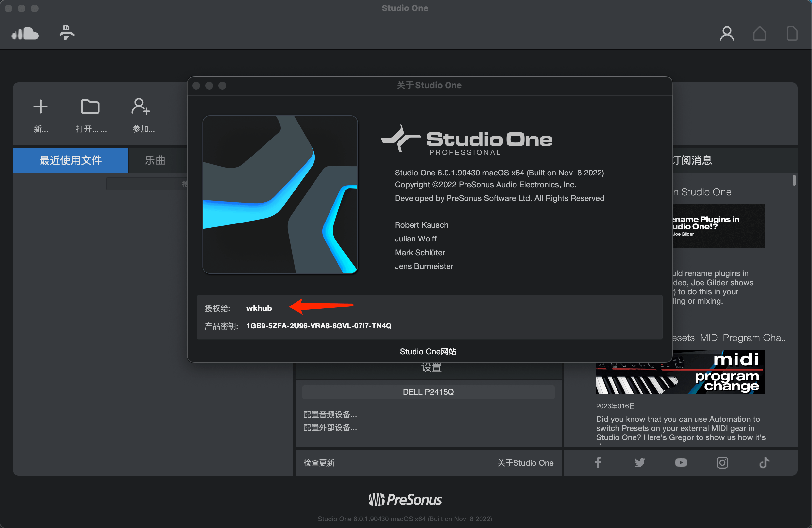This screenshot has height=528, width=812.
Task: Read news text Did you know Automation
Action: pyautogui.click(x=681, y=428)
